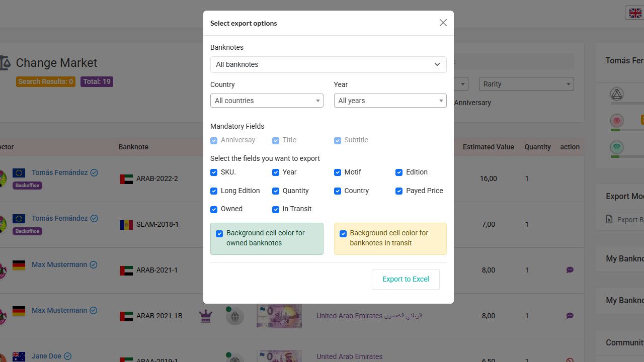This screenshot has height=362, width=644.
Task: Close the export options dialog
Action: coord(443,23)
